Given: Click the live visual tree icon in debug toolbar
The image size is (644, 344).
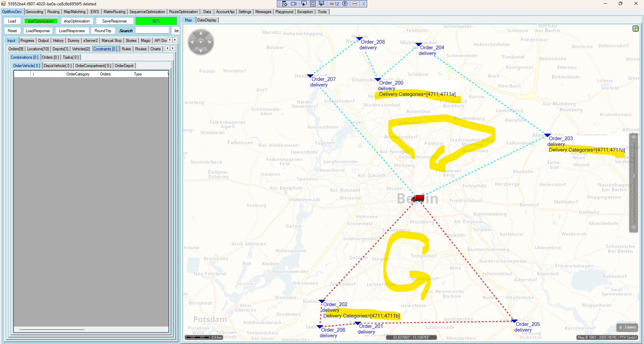Looking at the screenshot, I should [x=285, y=4].
